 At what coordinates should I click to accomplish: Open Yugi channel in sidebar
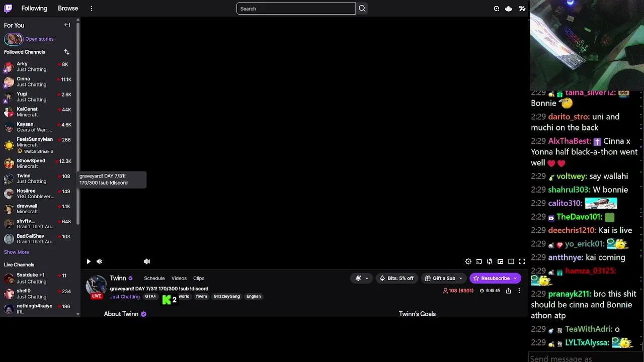pos(38,97)
